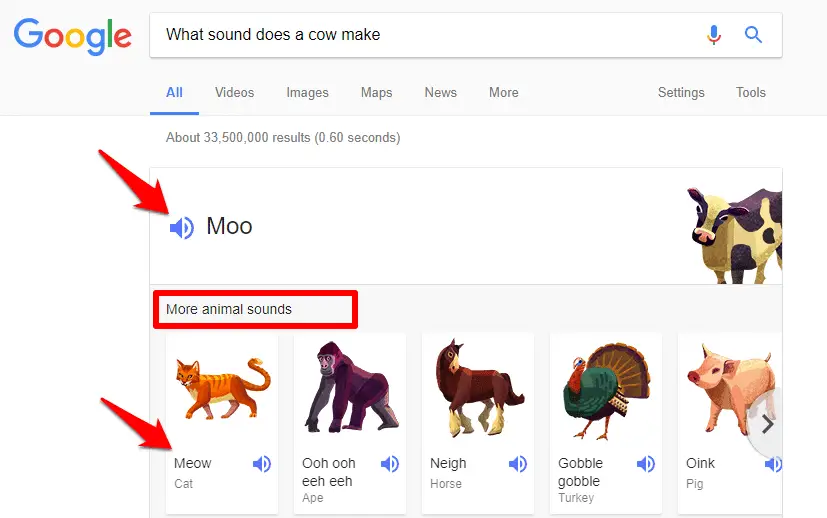
Task: Play the turkey Gobble gobble sound
Action: tap(646, 464)
